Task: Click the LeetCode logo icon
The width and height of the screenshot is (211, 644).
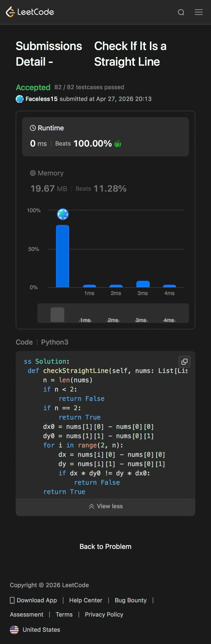Action: (x=10, y=12)
